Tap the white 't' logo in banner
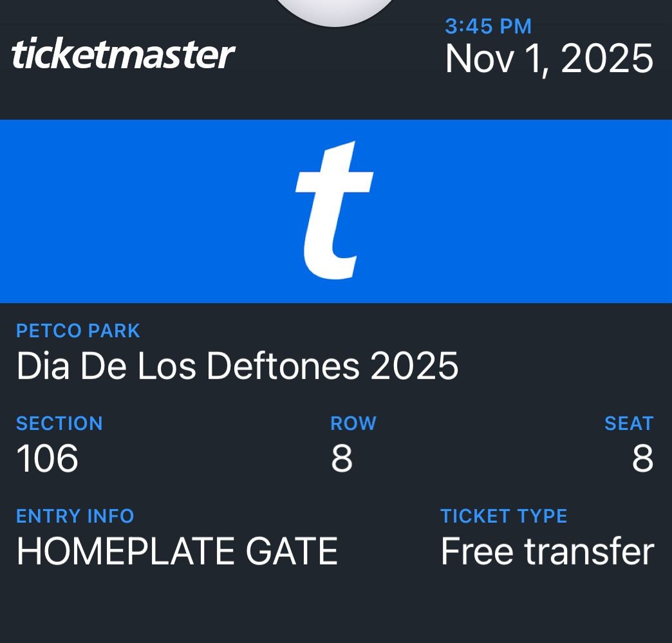Screen dimensions: 672x643 (x=333, y=210)
